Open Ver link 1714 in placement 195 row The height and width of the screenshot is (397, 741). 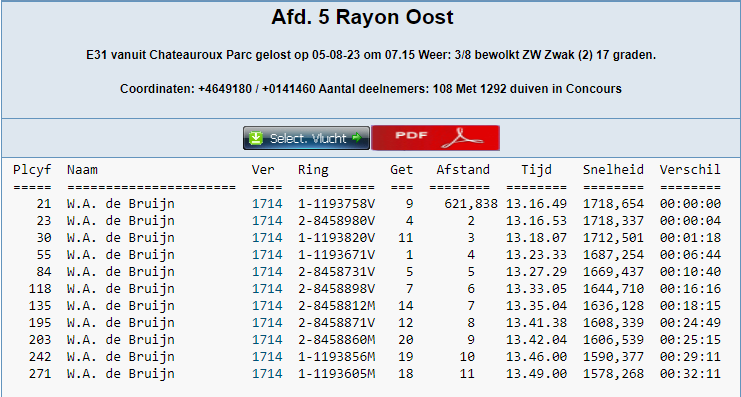click(267, 323)
